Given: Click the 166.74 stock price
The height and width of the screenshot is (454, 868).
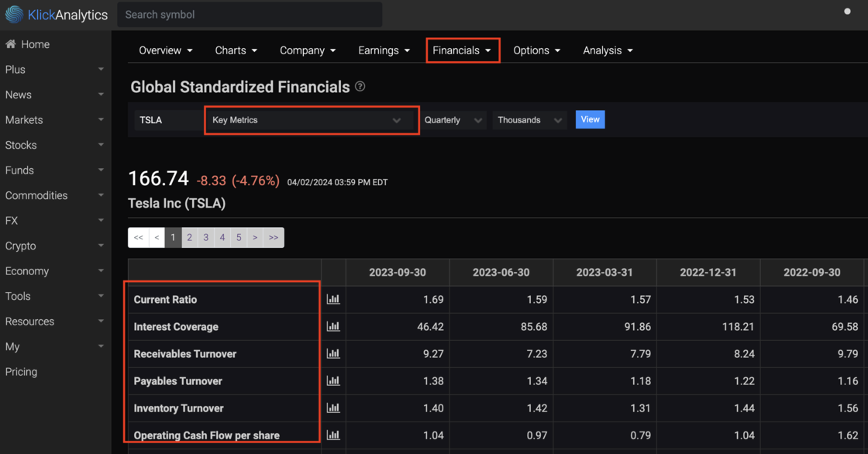Looking at the screenshot, I should [x=158, y=179].
